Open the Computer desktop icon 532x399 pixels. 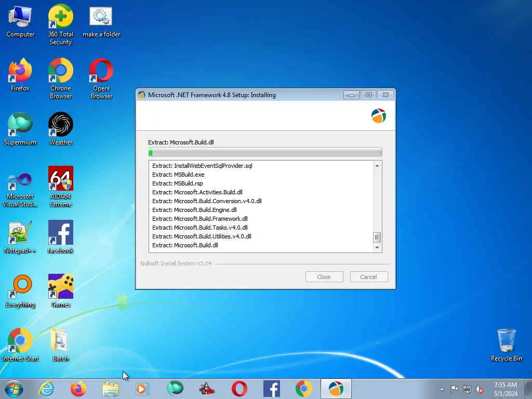coord(20,21)
